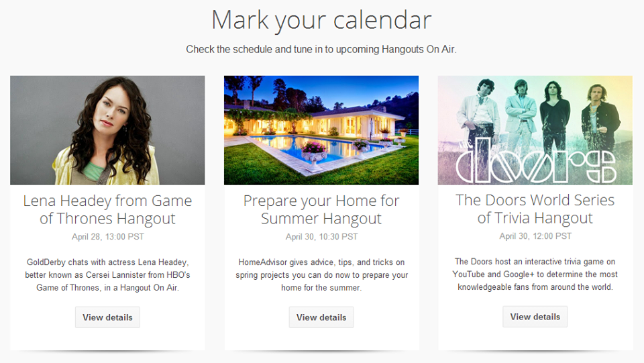Open the Lena Headey hangout portrait thumbnail
This screenshot has width=644, height=363.
107,130
